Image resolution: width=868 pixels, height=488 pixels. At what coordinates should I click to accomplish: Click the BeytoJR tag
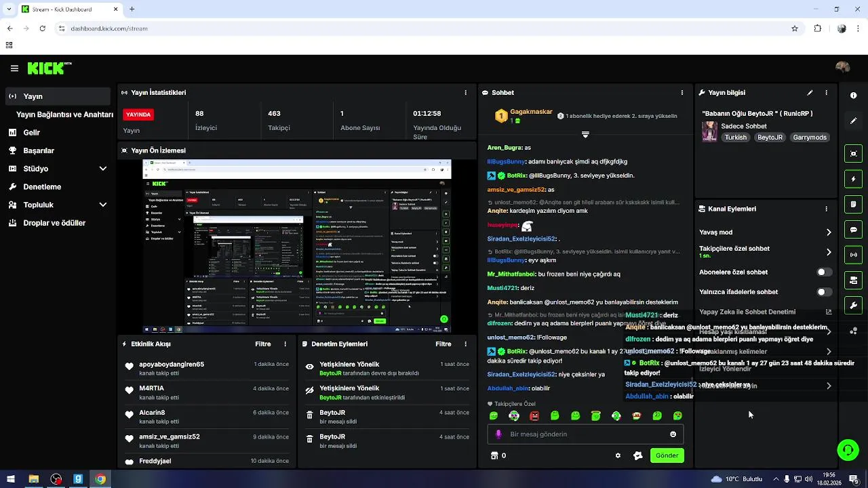(770, 137)
